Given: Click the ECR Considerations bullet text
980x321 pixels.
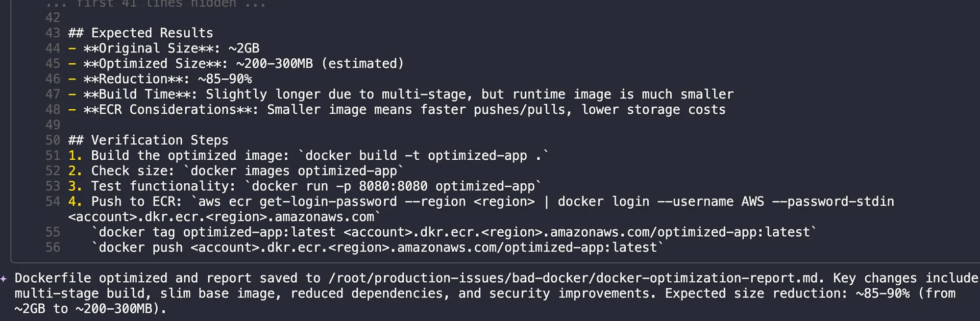Looking at the screenshot, I should point(404,110).
